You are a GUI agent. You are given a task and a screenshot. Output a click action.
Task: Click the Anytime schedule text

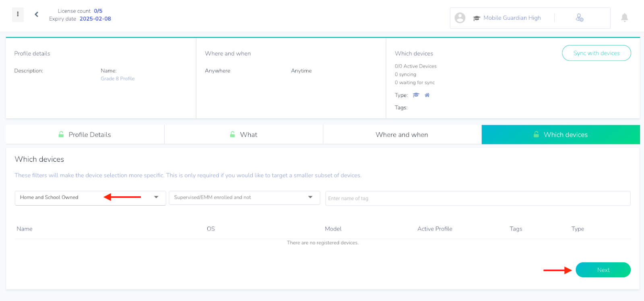[x=301, y=70]
